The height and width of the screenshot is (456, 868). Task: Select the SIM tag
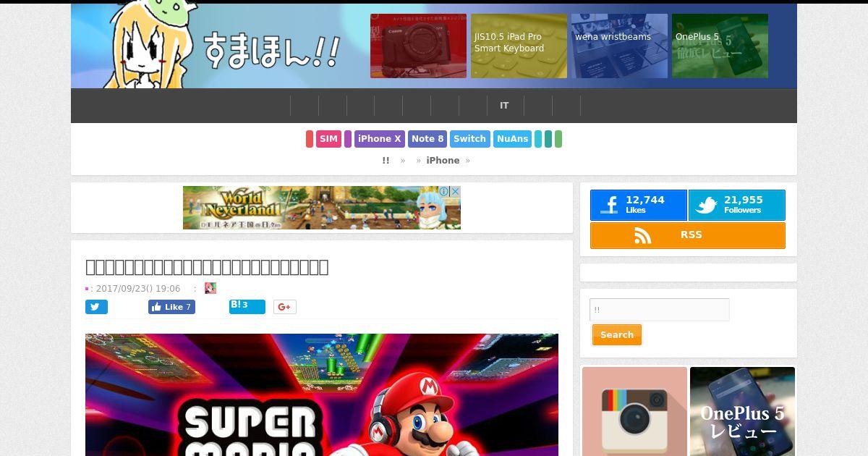point(328,139)
